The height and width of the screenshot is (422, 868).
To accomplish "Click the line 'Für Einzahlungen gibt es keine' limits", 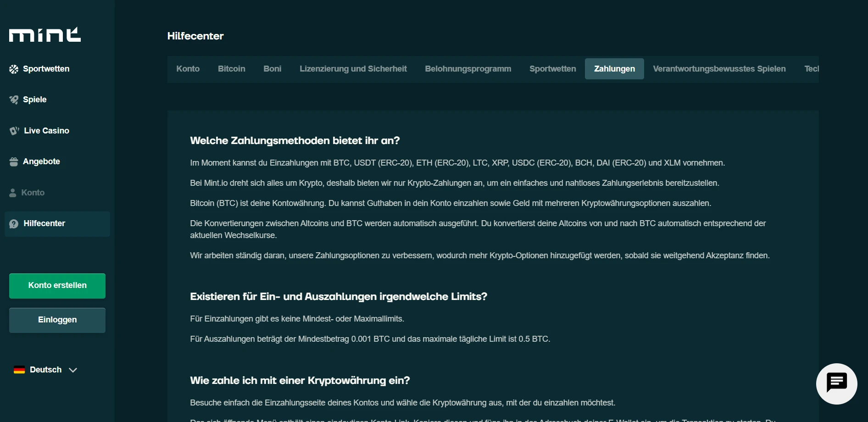I will pos(297,319).
